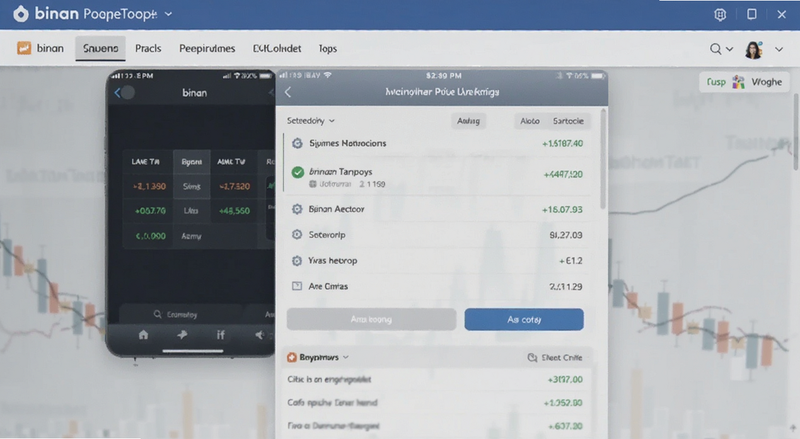Go back in the dark phone screen
Screen dimensions: 800x439
117,92
